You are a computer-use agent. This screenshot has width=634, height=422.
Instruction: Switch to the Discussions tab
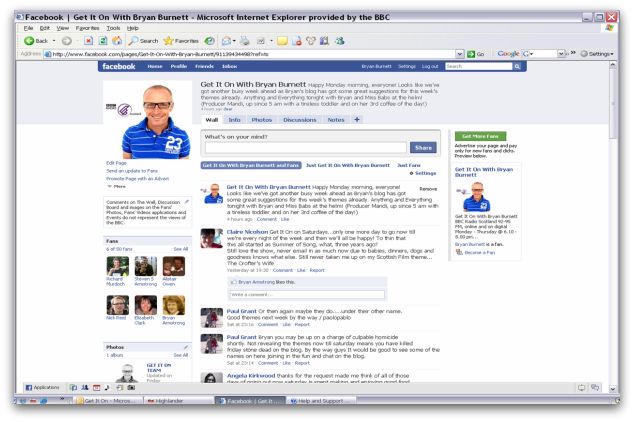[x=299, y=120]
